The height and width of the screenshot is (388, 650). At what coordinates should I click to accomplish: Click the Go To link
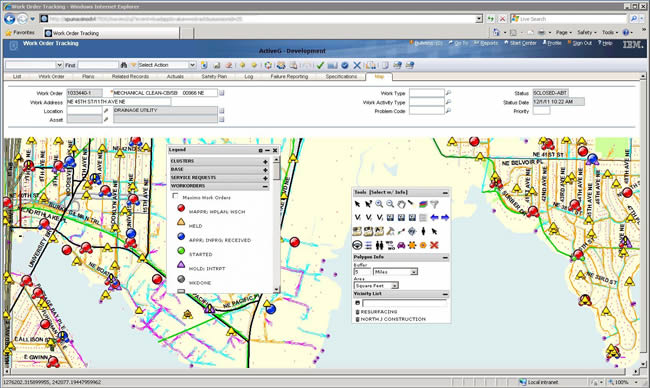458,43
